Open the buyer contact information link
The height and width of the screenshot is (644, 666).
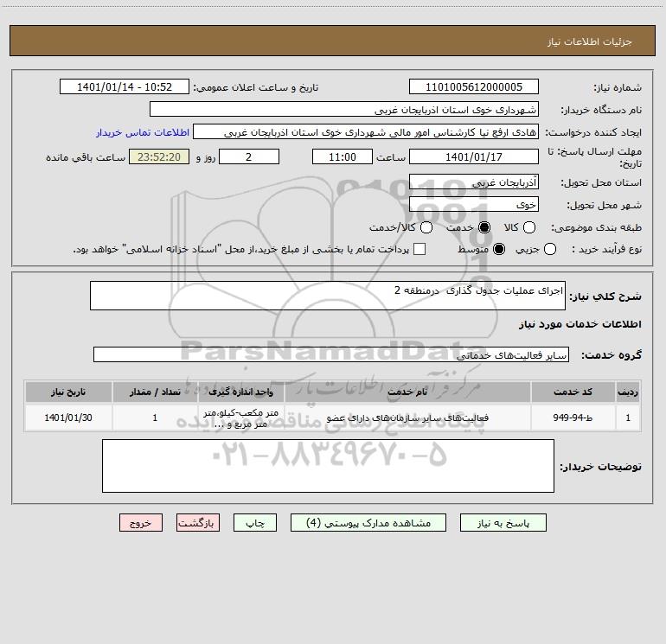click(143, 132)
